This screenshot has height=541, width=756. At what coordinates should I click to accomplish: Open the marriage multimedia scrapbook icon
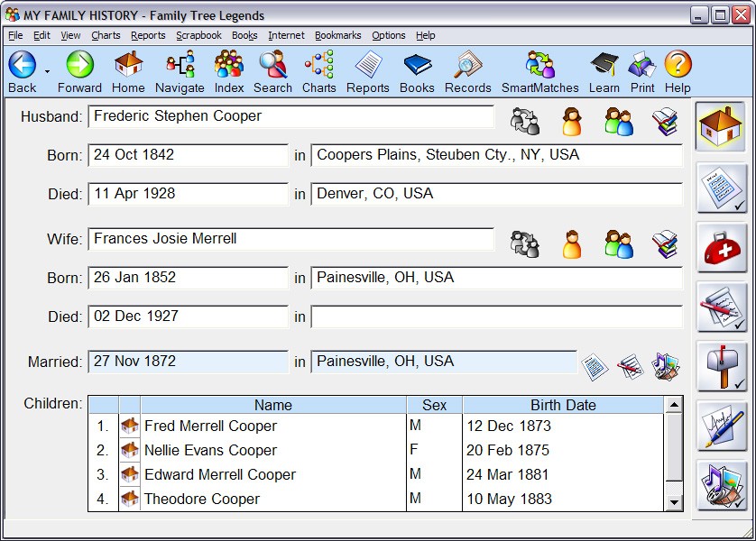click(x=666, y=367)
